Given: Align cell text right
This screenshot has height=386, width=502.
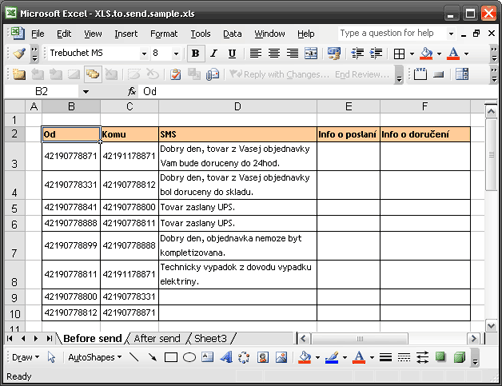Looking at the screenshot, I should click(292, 53).
